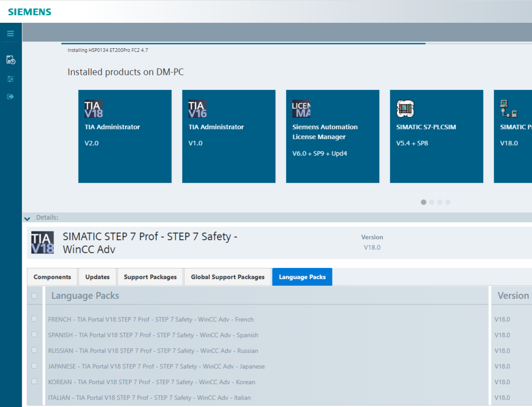Toggle the select-all checkbox in Language Packs header

[34, 295]
